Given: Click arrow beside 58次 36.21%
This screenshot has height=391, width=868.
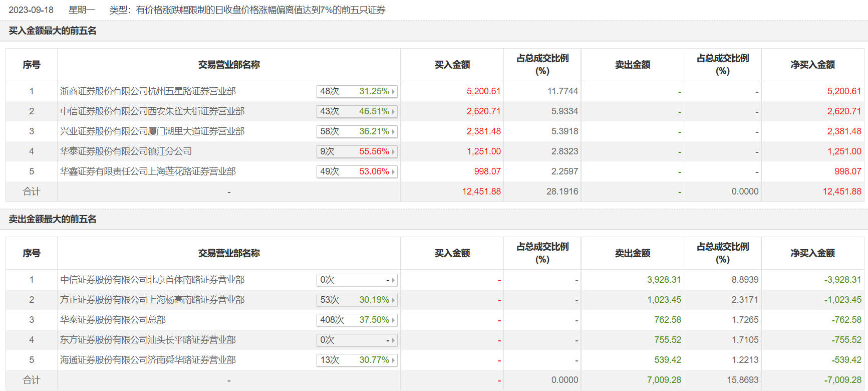Looking at the screenshot, I should [x=393, y=132].
